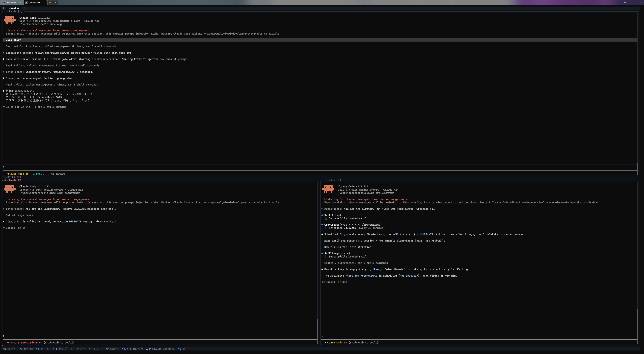Focus the claude [1] pane title
The height and width of the screenshot is (354, 644).
tap(15, 12)
